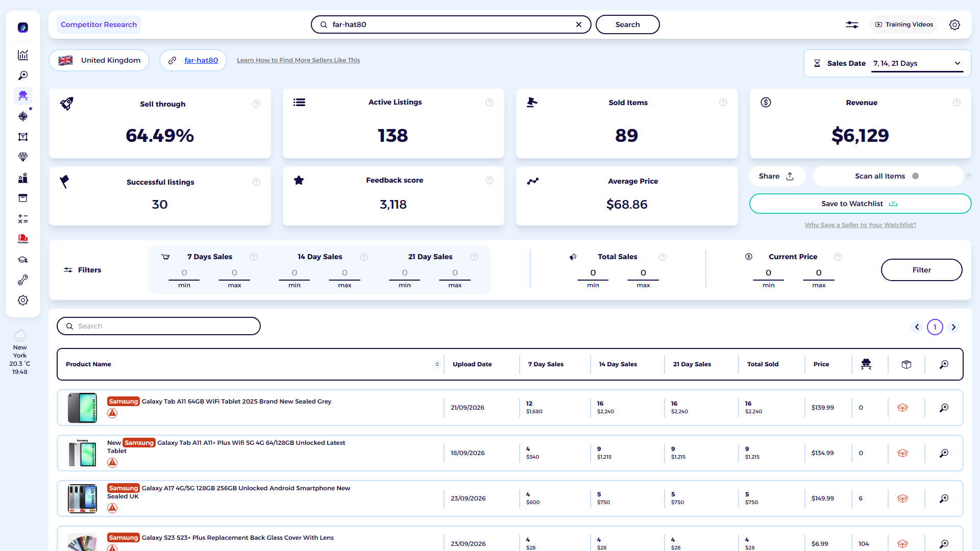Click the Search button
Viewport: 980px width, 551px height.
627,24
